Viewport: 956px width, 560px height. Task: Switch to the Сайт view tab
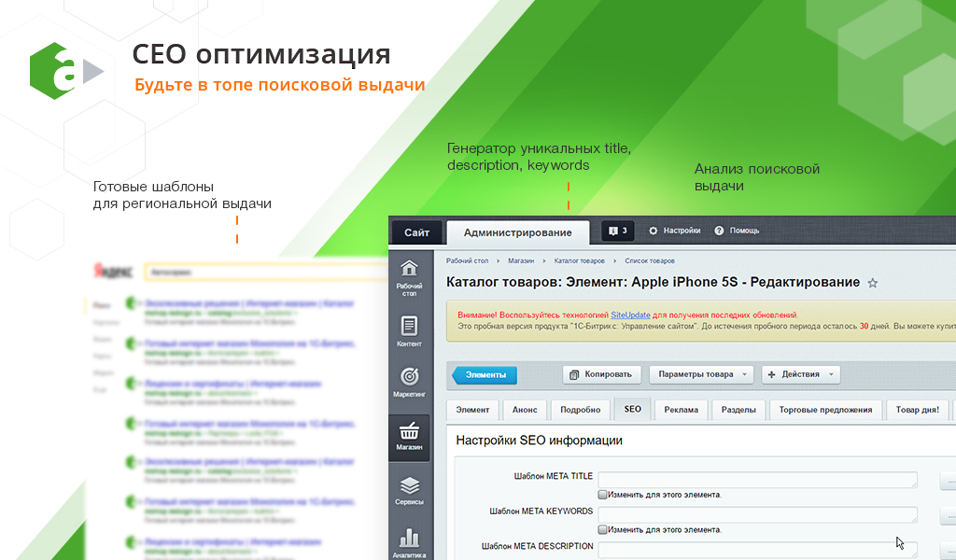[x=416, y=231]
